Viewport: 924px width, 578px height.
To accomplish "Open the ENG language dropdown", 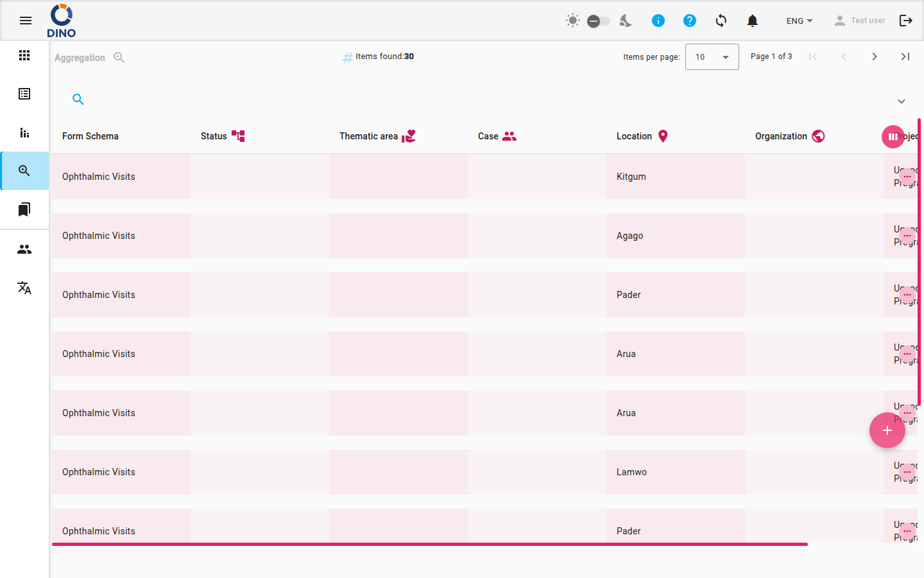I will point(800,21).
